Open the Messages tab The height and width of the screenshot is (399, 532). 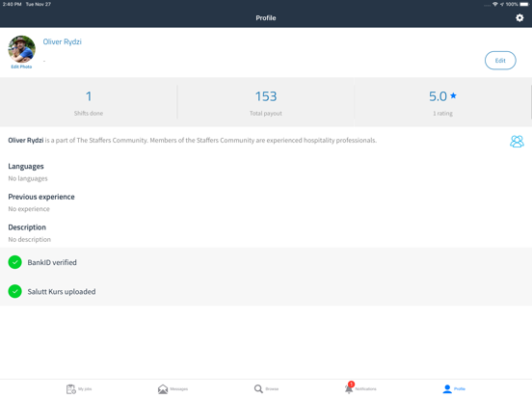pyautogui.click(x=173, y=388)
